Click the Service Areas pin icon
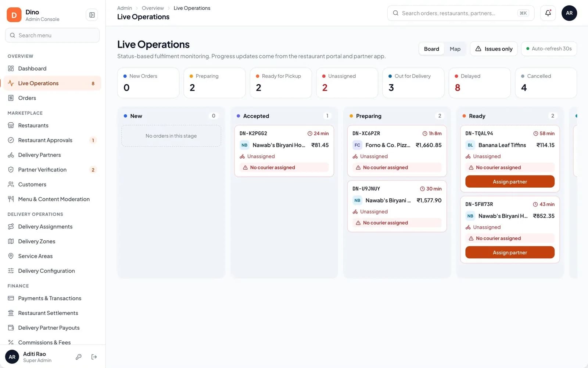Image resolution: width=588 pixels, height=368 pixels. (x=11, y=256)
